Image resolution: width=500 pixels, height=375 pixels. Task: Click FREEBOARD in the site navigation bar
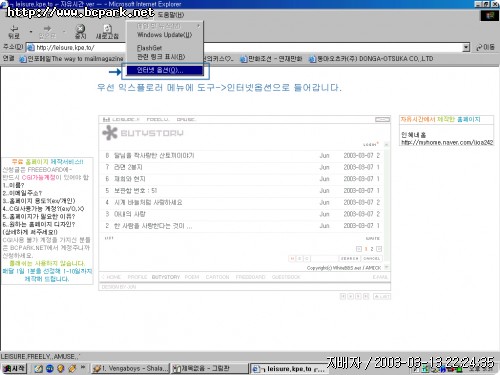[250, 277]
